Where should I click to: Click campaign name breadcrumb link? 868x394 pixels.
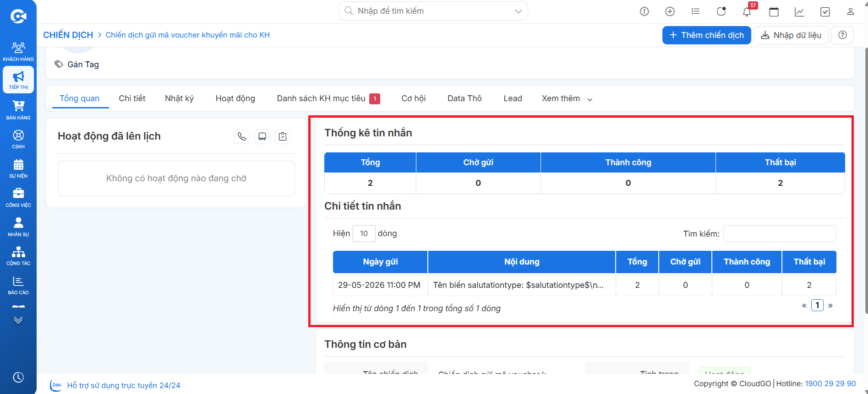click(187, 35)
